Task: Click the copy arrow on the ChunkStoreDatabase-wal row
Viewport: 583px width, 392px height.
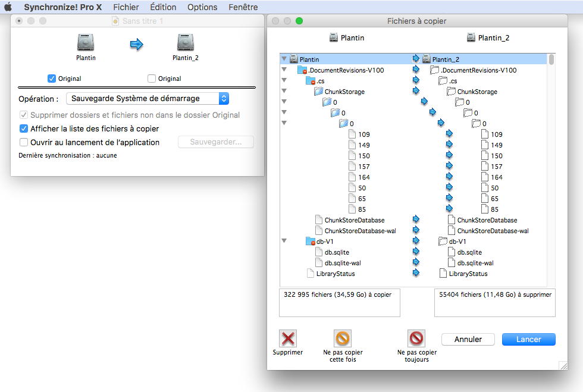Action: coord(416,230)
